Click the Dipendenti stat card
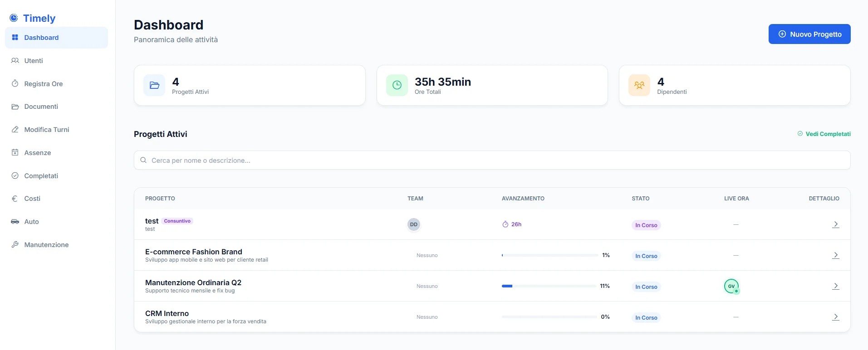The image size is (868, 350). point(735,85)
